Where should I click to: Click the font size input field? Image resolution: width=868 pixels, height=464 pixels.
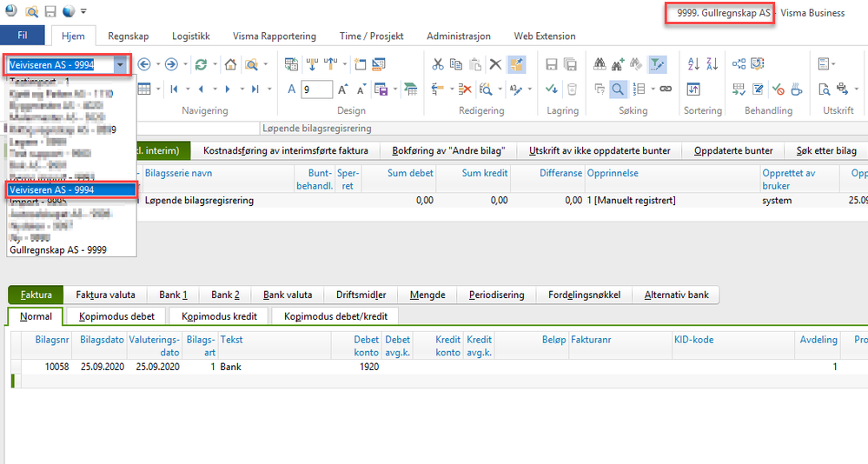(316, 89)
